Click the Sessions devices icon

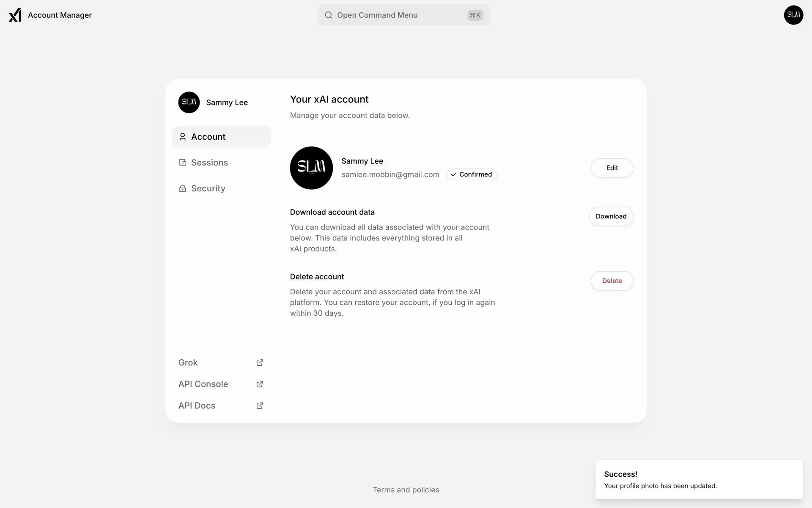(x=183, y=163)
